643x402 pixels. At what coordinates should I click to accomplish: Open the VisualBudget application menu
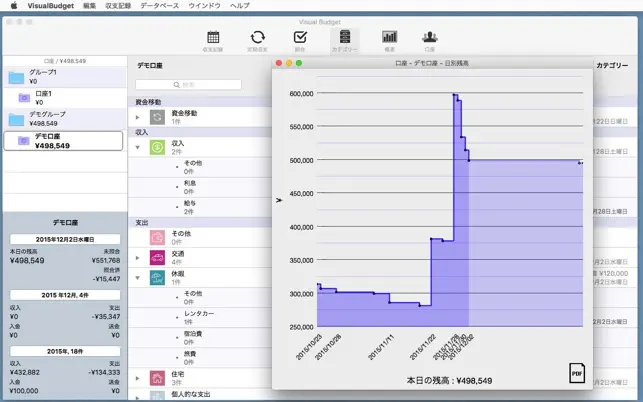click(50, 5)
